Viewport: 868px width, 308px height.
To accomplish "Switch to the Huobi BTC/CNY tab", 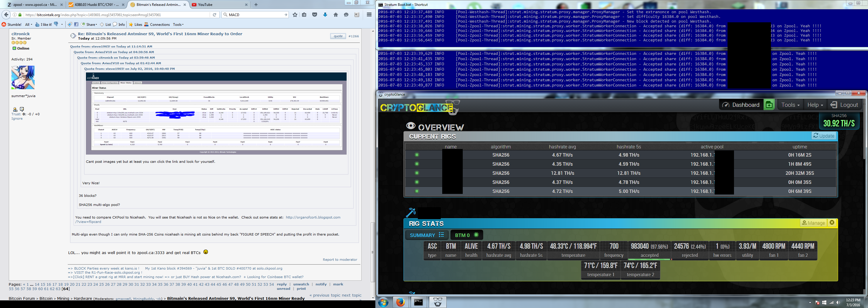I will pos(96,5).
